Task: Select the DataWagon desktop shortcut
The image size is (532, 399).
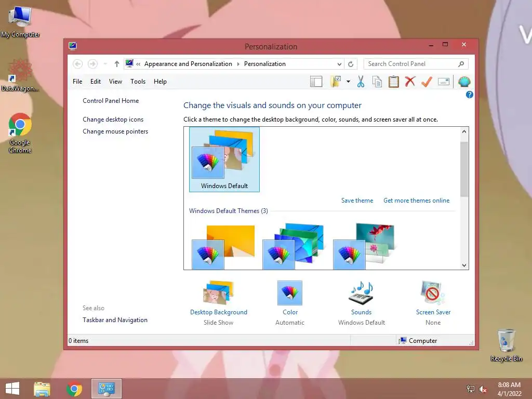Action: point(20,75)
